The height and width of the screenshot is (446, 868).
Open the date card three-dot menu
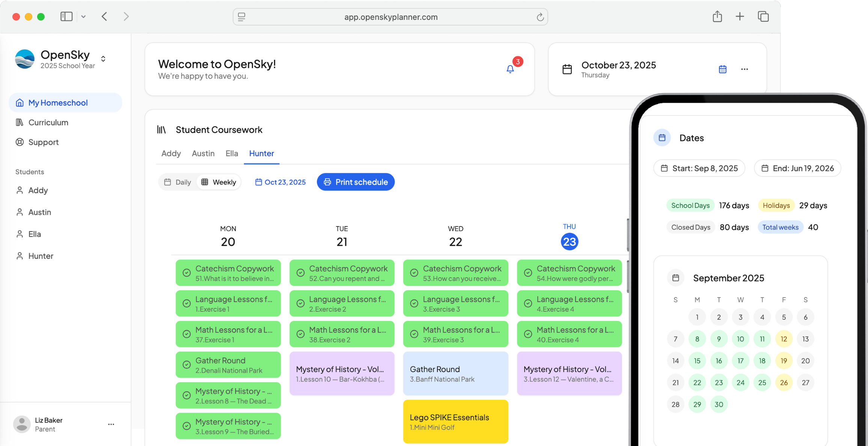pos(744,69)
